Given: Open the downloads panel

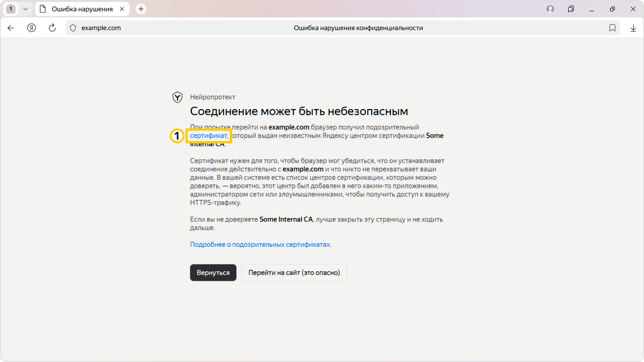Looking at the screenshot, I should pyautogui.click(x=633, y=28).
